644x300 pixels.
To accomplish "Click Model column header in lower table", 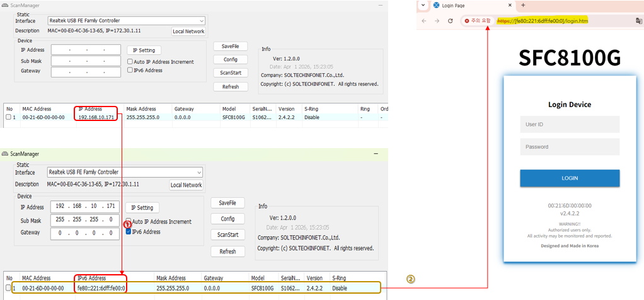I will point(258,278).
